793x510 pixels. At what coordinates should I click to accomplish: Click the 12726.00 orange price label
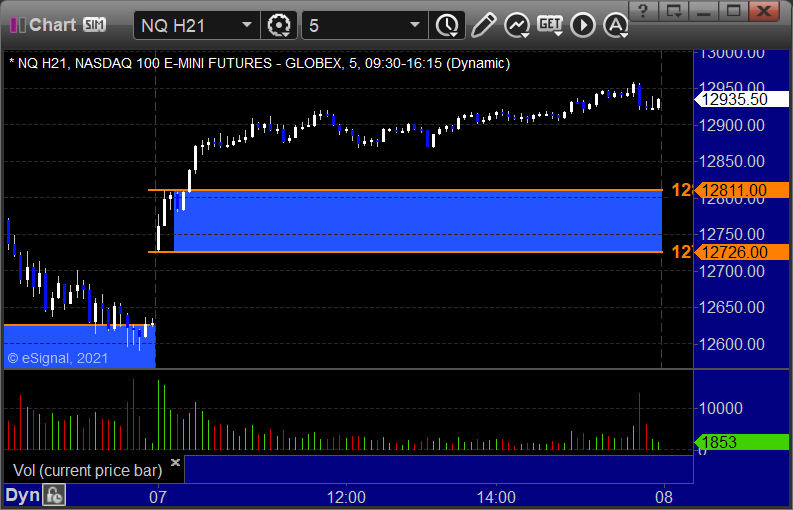coord(742,252)
